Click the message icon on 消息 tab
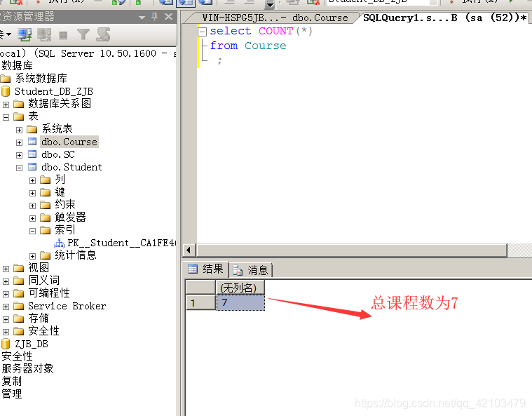 coord(238,270)
